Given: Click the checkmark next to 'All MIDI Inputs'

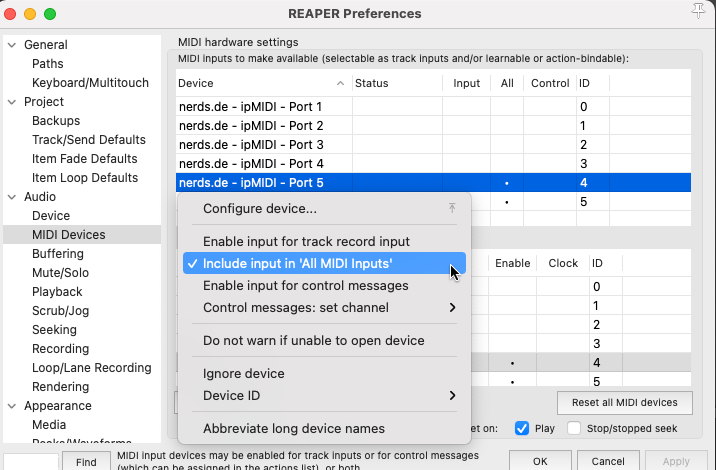Looking at the screenshot, I should point(191,264).
